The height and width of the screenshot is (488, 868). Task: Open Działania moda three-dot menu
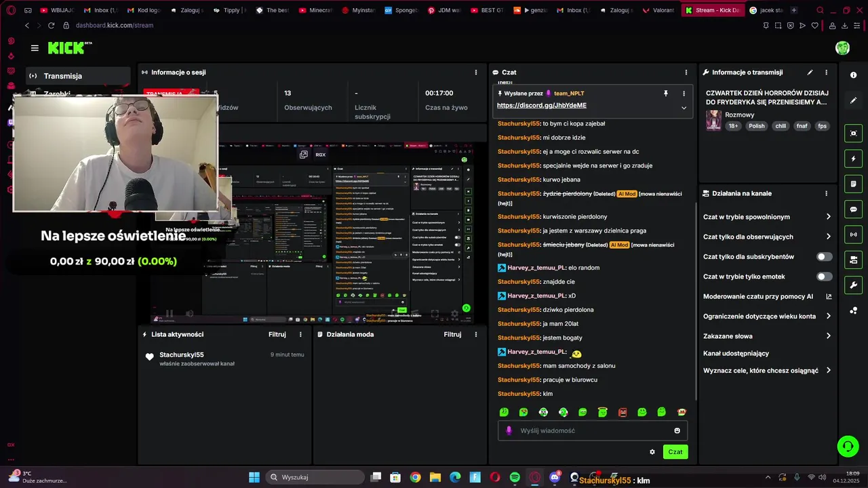point(475,334)
